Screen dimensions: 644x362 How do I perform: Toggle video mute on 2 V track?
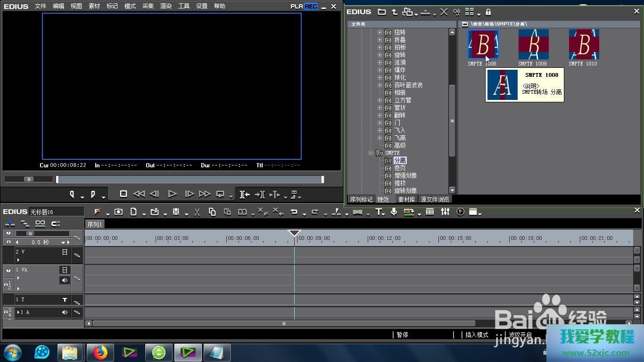pos(65,252)
